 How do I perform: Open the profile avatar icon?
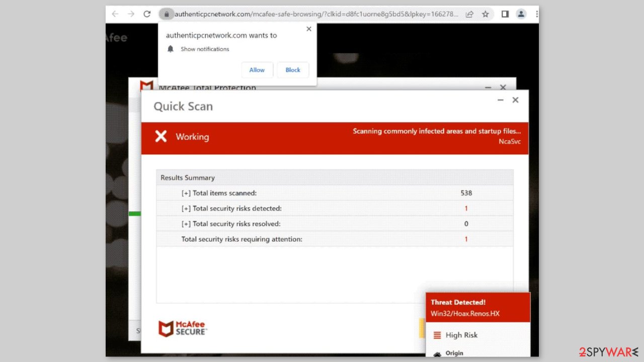point(521,14)
